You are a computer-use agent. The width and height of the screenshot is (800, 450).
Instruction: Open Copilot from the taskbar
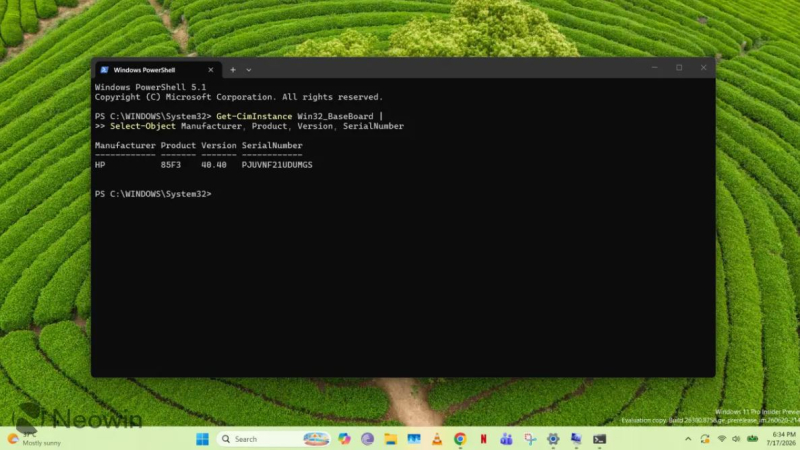pos(344,439)
